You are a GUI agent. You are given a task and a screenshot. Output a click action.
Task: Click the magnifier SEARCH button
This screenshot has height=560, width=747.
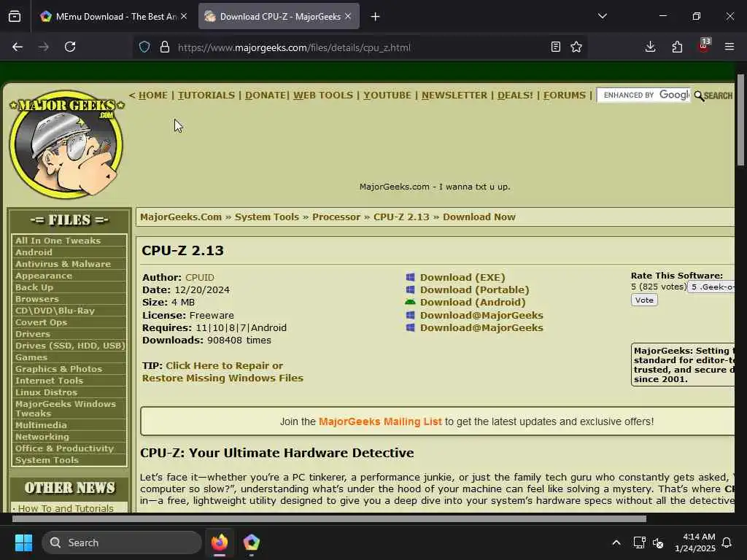pyautogui.click(x=713, y=96)
